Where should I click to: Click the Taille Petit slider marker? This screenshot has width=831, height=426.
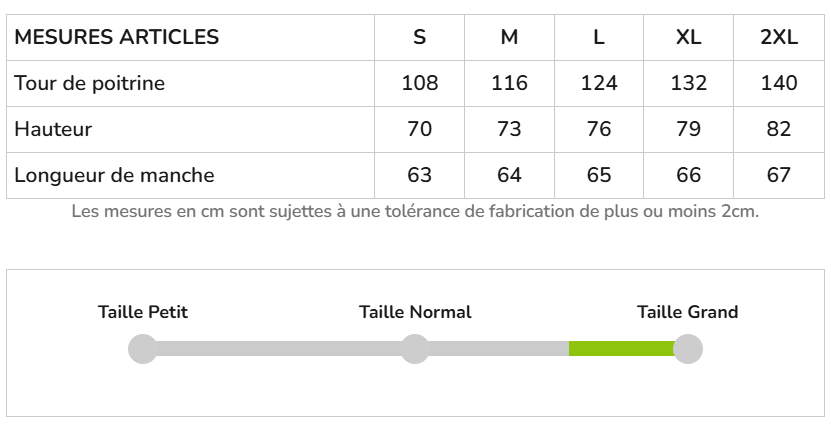pyautogui.click(x=143, y=349)
